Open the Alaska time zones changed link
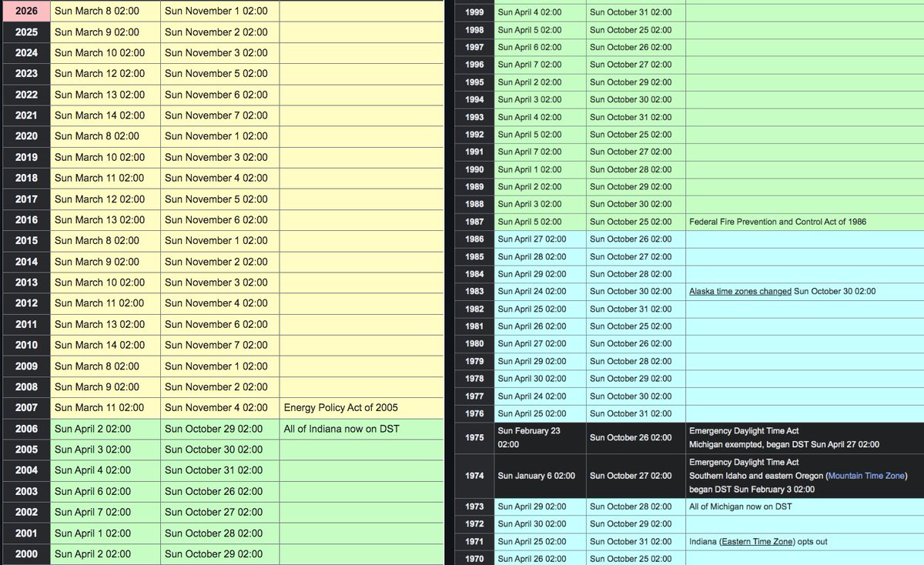Image resolution: width=924 pixels, height=565 pixels. coord(740,292)
